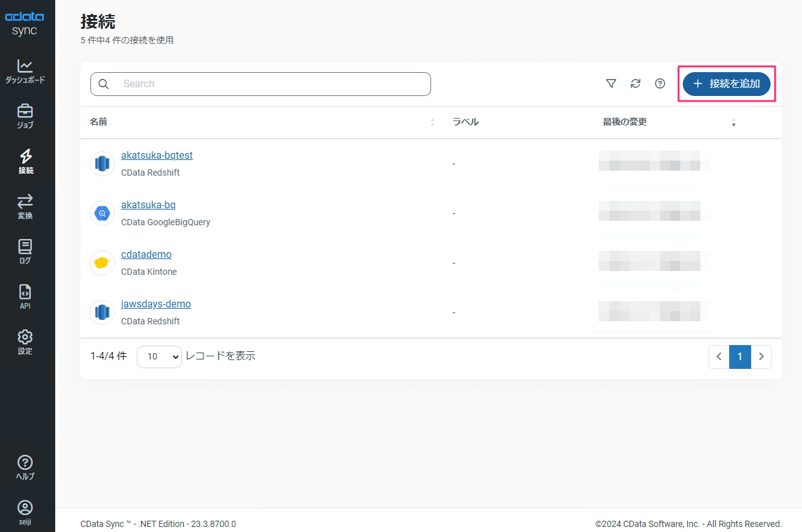This screenshot has height=532, width=802.
Task: Open the ジョブ briefcase sidebar item
Action: [25, 117]
